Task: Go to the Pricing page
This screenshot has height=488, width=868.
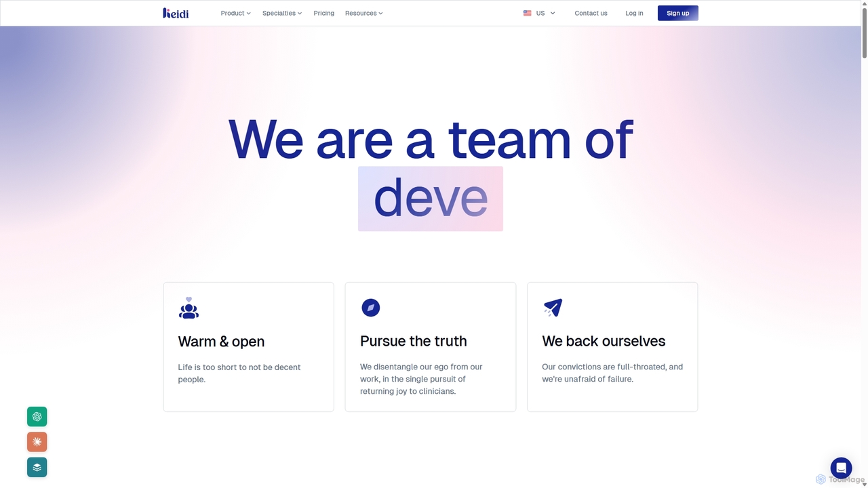Action: point(324,13)
